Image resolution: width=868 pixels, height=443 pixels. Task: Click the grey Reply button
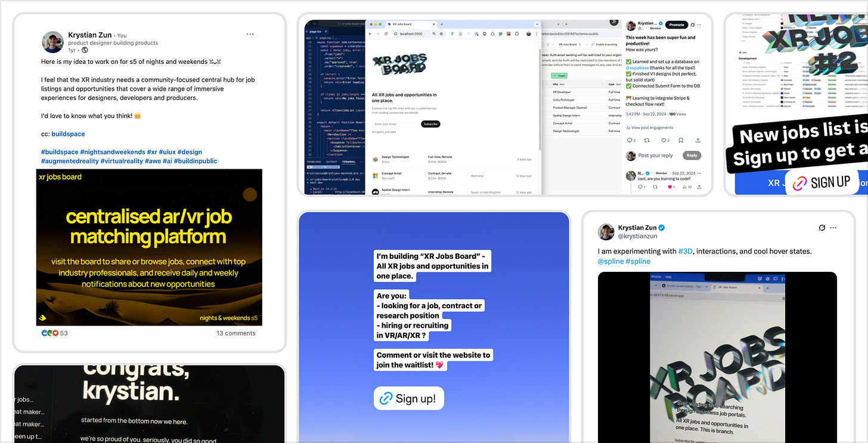[x=692, y=155]
